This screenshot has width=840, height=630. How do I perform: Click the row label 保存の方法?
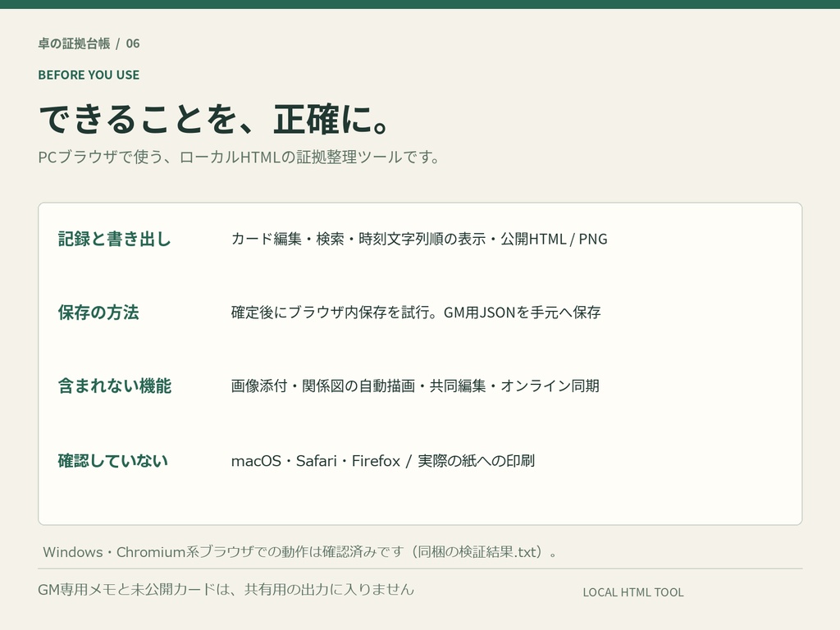pyautogui.click(x=98, y=313)
